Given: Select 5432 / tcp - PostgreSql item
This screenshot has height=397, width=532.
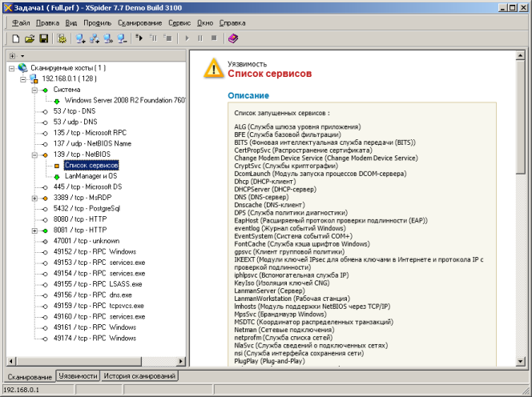Looking at the screenshot, I should point(87,208).
